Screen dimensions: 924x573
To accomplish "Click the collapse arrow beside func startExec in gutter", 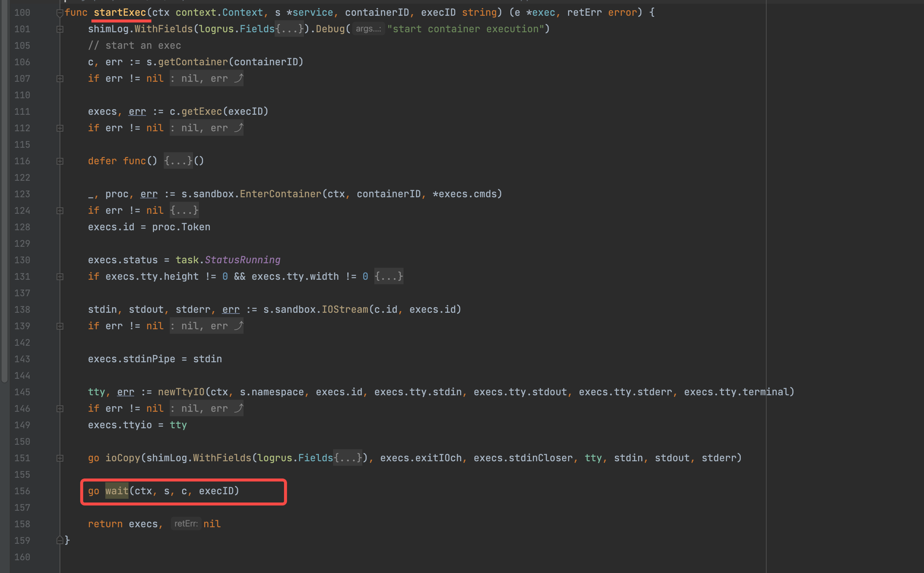I will click(x=60, y=12).
